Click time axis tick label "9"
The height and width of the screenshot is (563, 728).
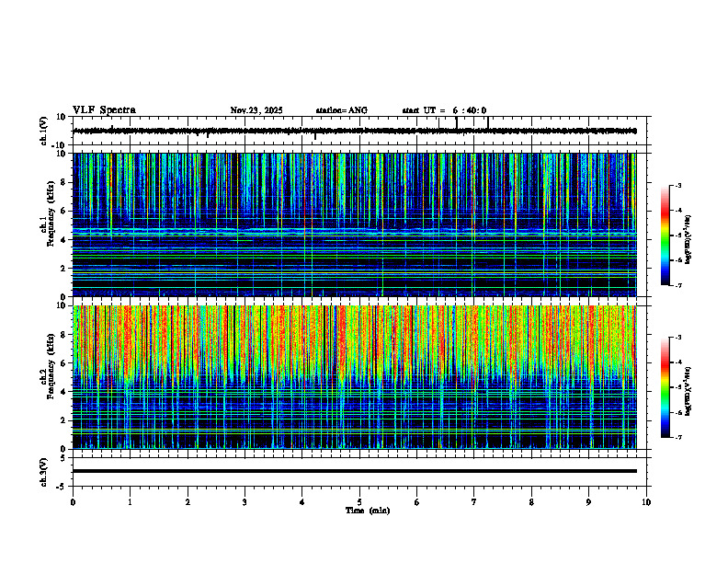[x=588, y=502]
